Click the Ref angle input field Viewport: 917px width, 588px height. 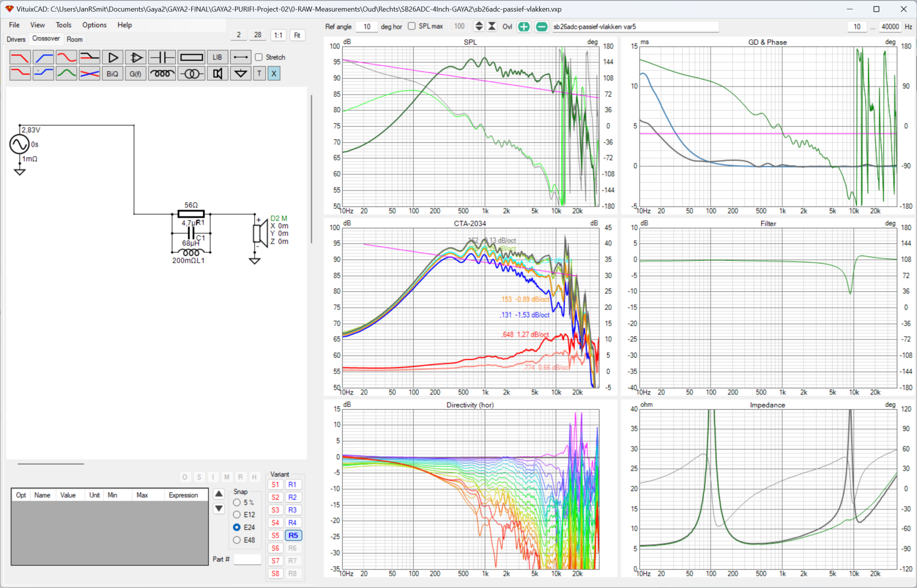click(367, 27)
